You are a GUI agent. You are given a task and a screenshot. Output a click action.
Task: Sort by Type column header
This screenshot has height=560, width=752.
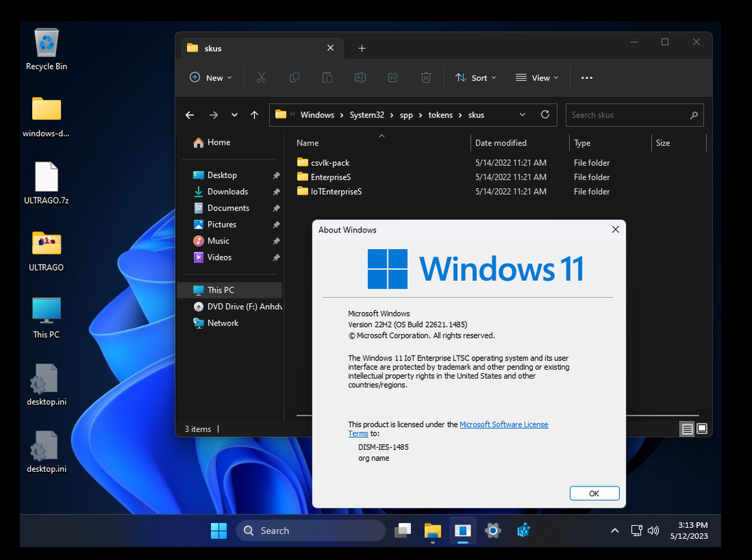tap(611, 143)
